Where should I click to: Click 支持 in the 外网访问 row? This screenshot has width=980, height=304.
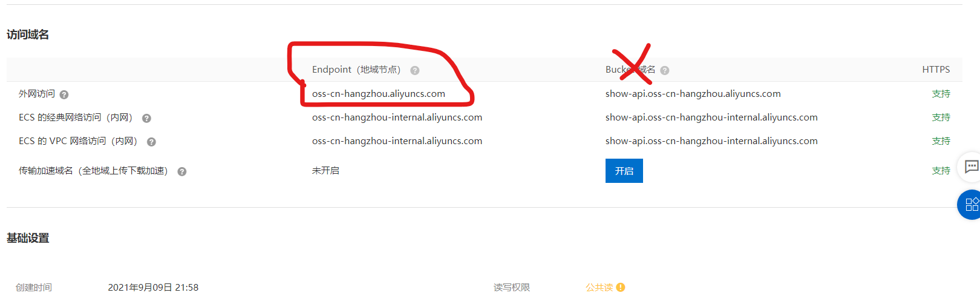[941, 94]
